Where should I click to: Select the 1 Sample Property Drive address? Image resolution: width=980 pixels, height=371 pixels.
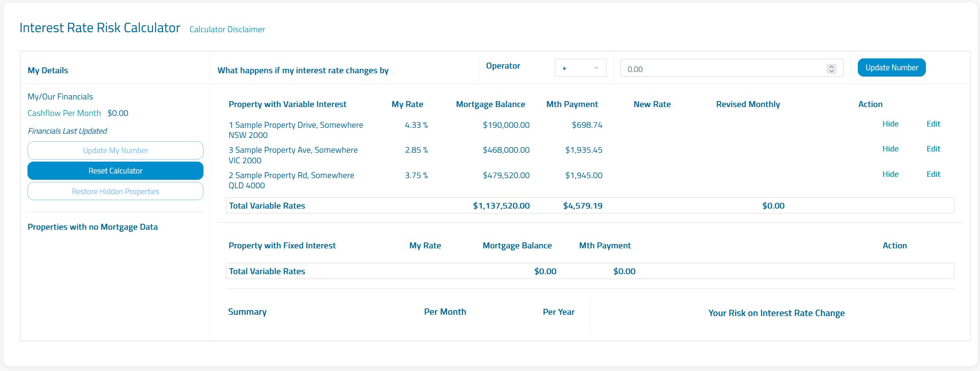[x=296, y=130]
